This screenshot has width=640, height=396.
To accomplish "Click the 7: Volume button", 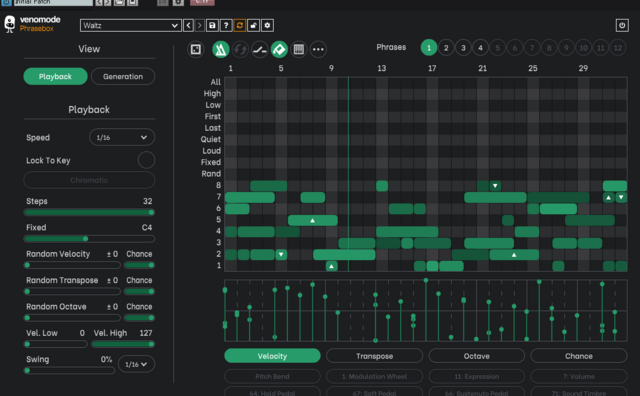I will click(x=579, y=376).
